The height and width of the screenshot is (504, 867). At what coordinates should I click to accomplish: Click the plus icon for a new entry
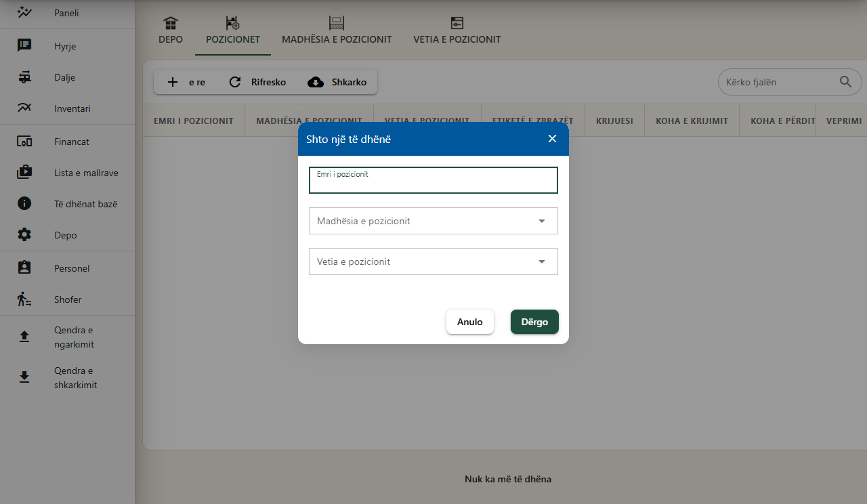(x=173, y=82)
